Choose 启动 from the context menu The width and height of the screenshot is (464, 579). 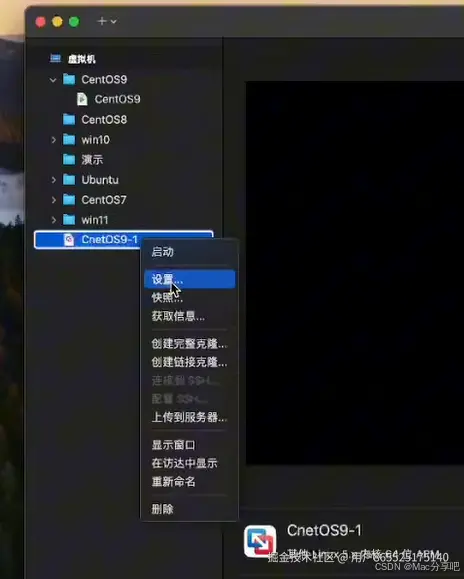[189, 252]
